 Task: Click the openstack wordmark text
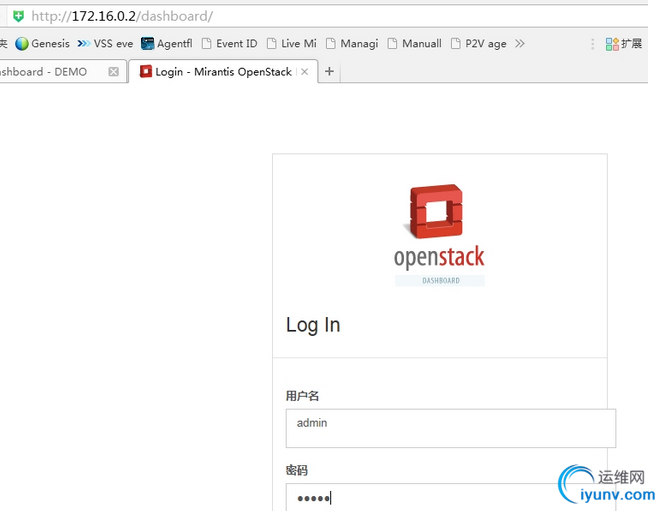439,257
